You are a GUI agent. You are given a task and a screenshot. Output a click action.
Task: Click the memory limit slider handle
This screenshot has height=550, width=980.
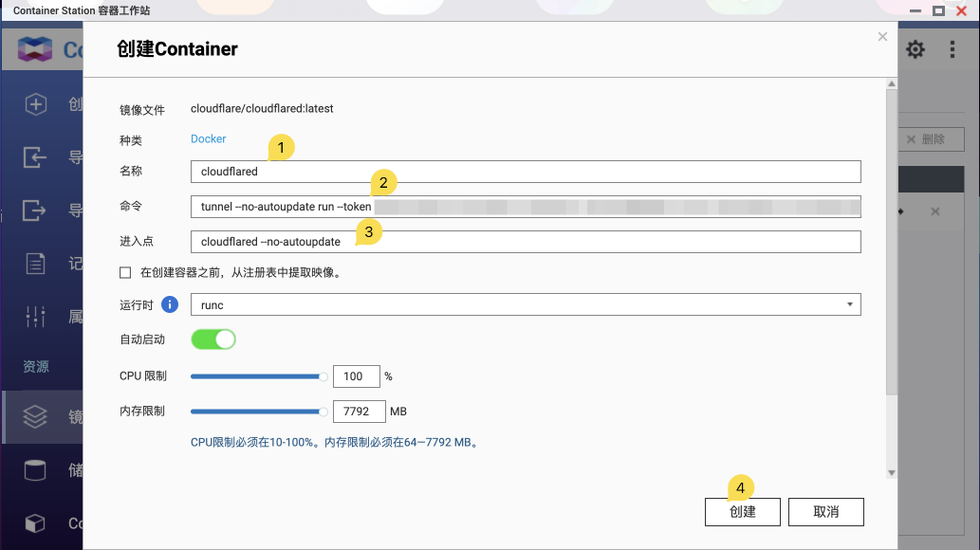coord(324,412)
